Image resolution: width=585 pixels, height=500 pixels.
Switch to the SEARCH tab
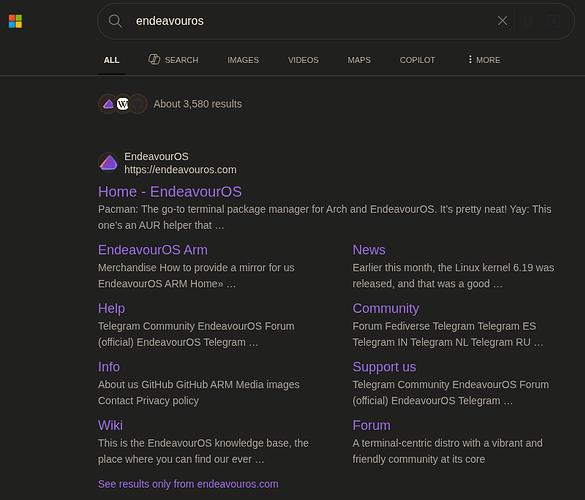173,60
